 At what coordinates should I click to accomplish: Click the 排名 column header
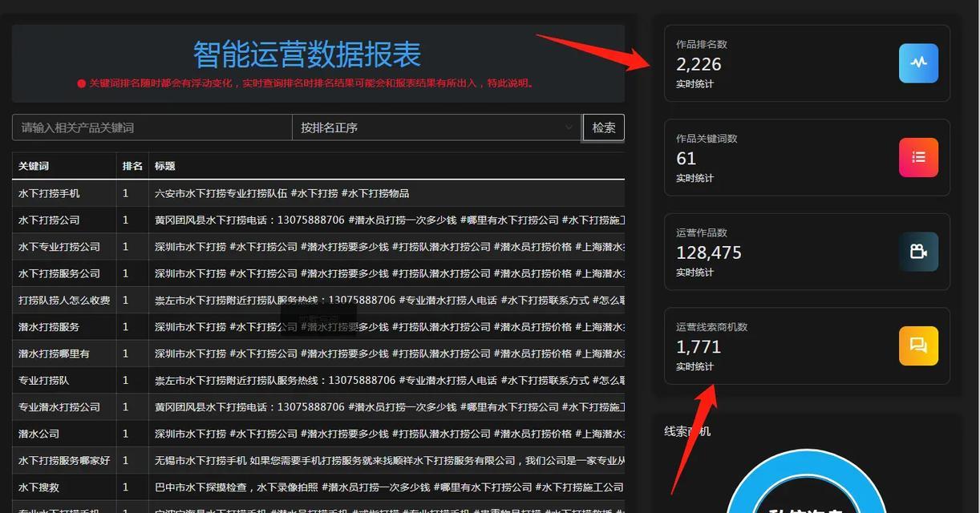[x=132, y=166]
